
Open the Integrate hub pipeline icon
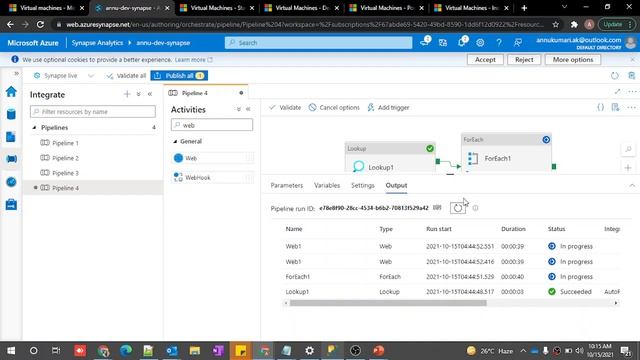coord(11,159)
